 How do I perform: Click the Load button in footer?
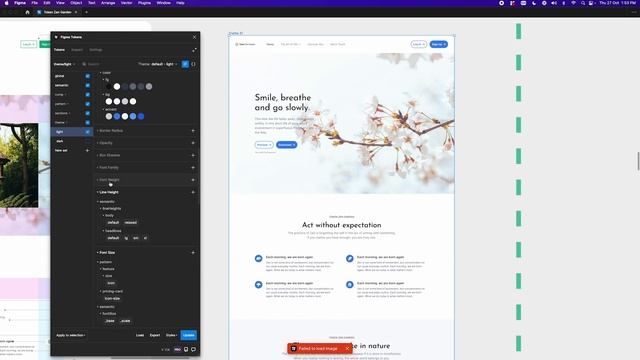click(140, 335)
